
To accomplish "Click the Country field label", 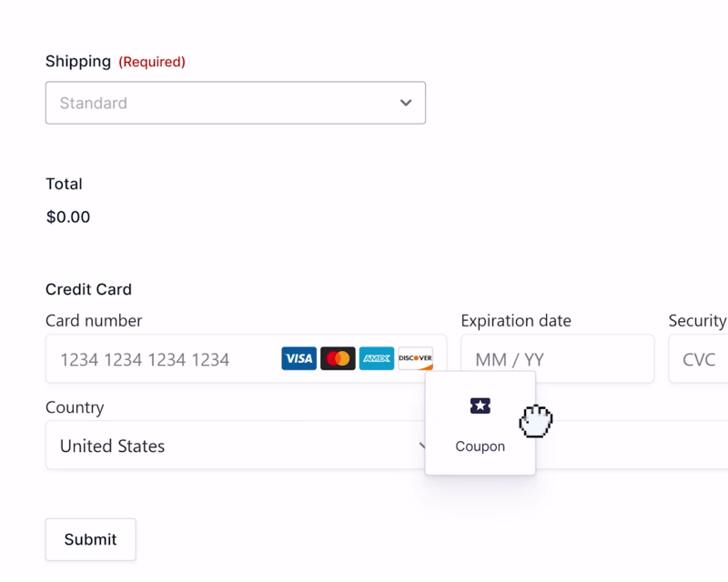I will (75, 407).
